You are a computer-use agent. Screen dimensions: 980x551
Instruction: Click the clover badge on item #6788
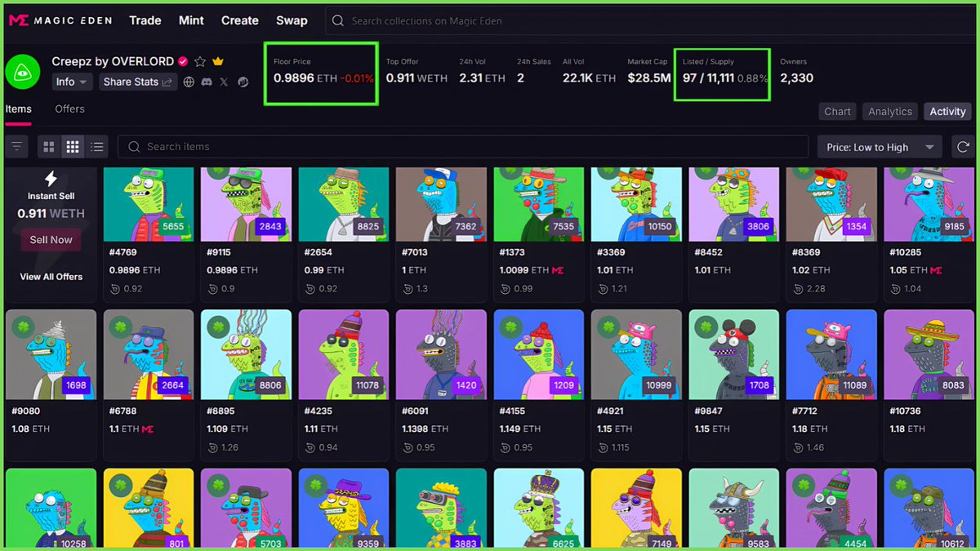119,327
